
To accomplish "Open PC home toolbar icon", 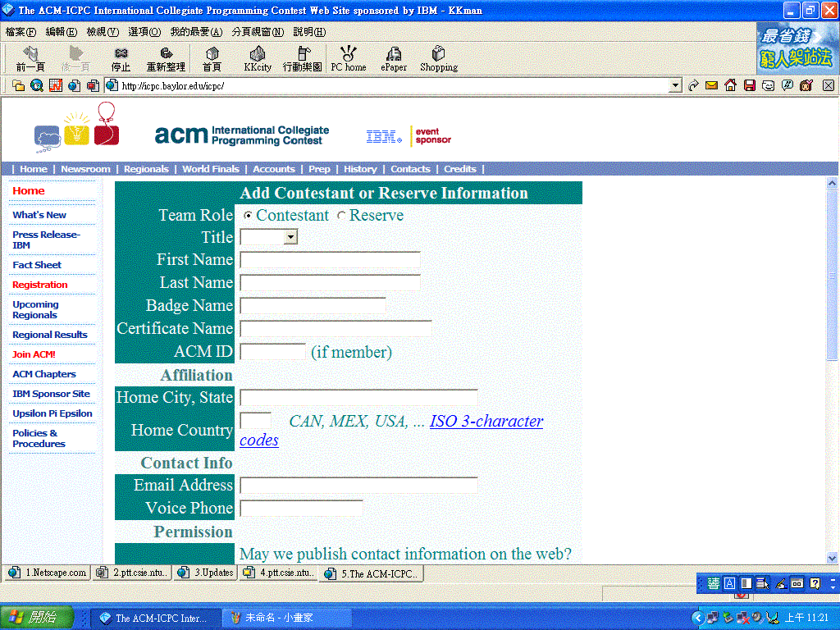I will click(x=349, y=58).
